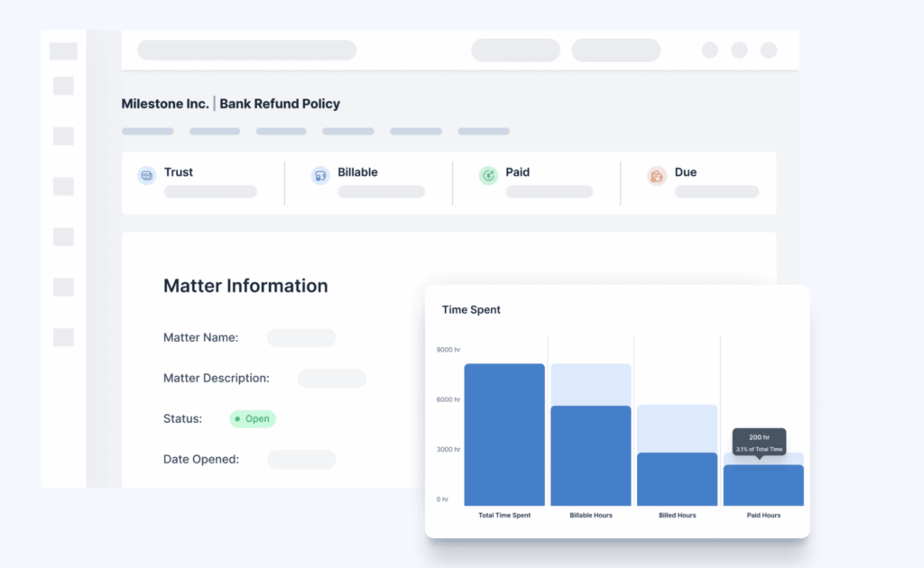Click the Total Time Spent bar

pyautogui.click(x=504, y=435)
